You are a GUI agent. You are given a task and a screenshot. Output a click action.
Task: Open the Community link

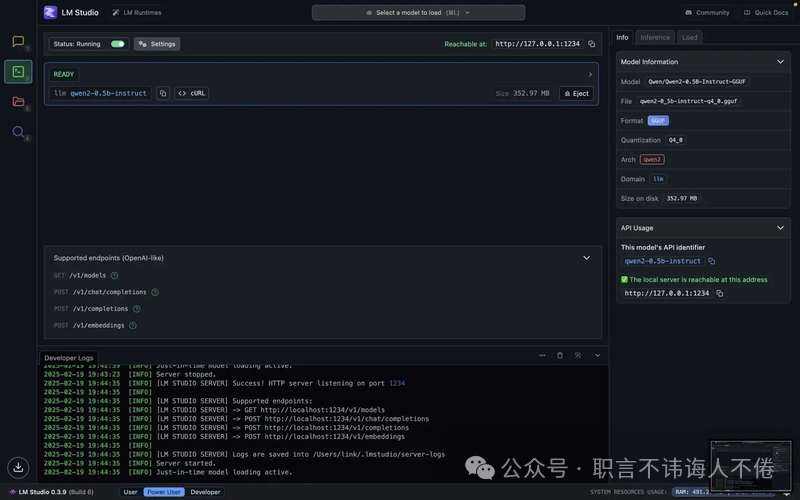[707, 13]
